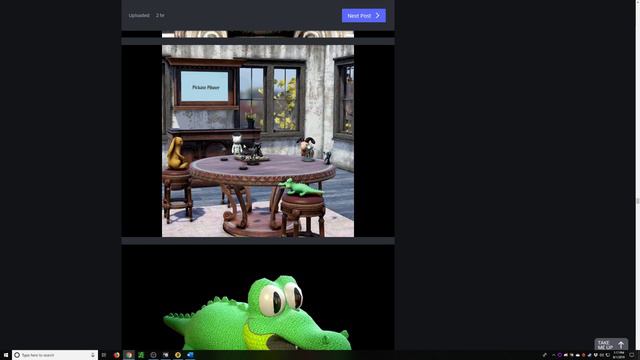Viewport: 640px width, 360px height.
Task: Open Task View from the taskbar
Action: click(x=104, y=355)
